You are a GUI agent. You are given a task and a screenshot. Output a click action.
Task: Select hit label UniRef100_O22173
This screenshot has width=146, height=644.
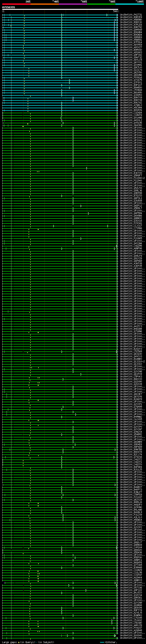(131, 70)
